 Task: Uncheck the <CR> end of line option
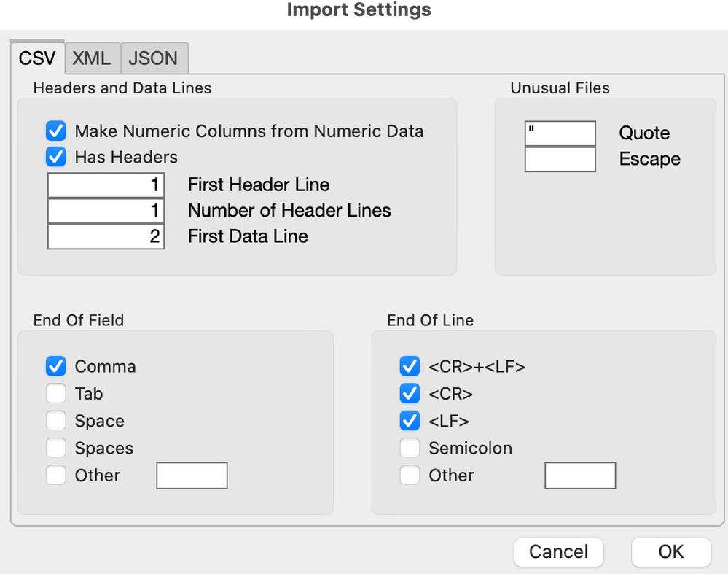tap(410, 393)
